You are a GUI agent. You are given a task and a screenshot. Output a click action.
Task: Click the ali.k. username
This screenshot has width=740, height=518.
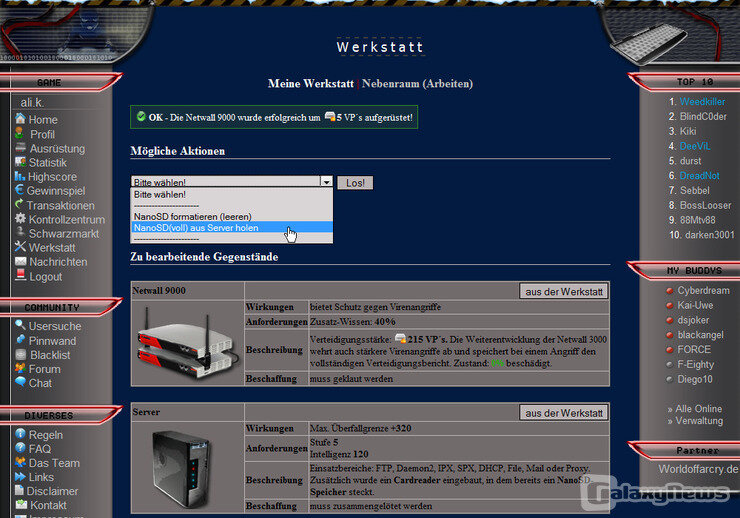(x=32, y=102)
